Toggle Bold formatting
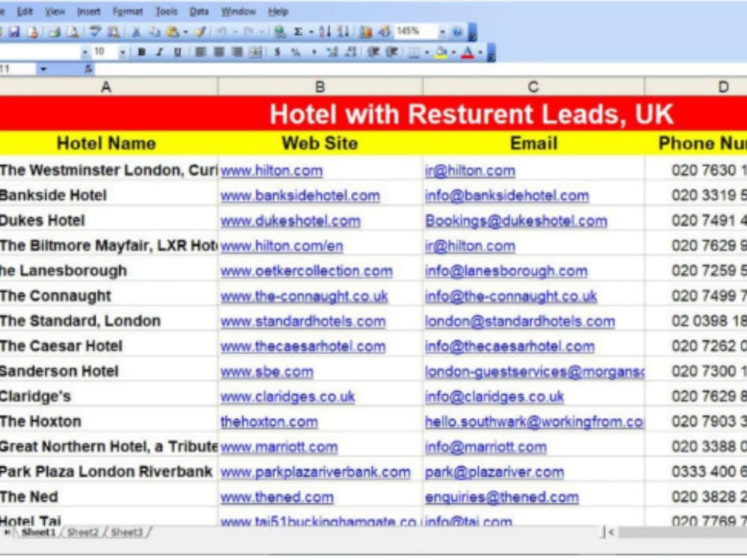This screenshot has height=560, width=747. coord(141,52)
